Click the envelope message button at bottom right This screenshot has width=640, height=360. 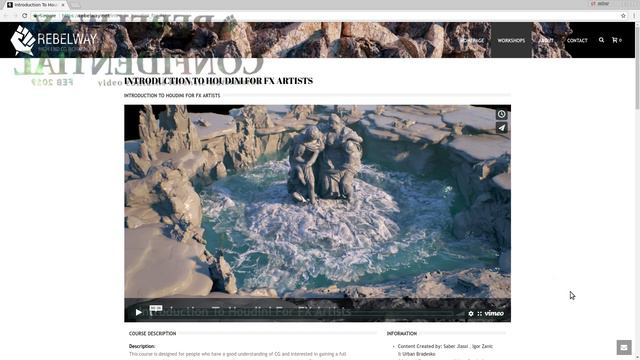click(x=624, y=347)
